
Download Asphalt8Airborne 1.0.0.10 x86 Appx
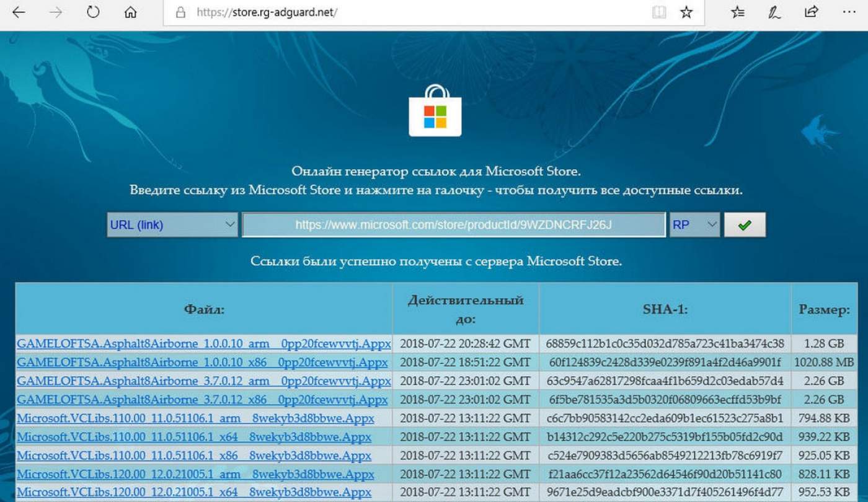point(202,362)
